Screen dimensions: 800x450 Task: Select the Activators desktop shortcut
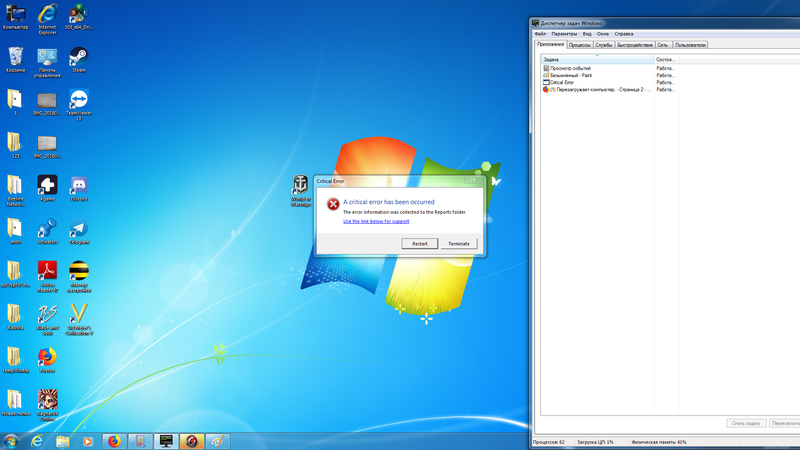(47, 231)
